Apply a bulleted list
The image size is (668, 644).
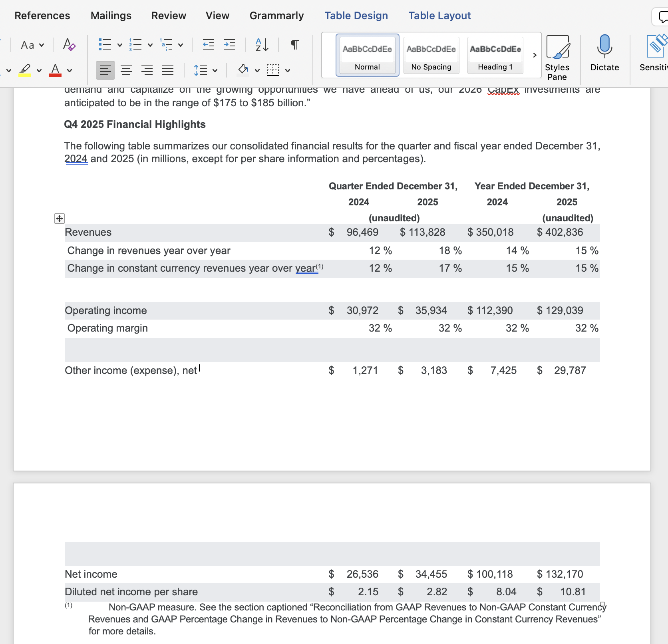click(x=105, y=45)
